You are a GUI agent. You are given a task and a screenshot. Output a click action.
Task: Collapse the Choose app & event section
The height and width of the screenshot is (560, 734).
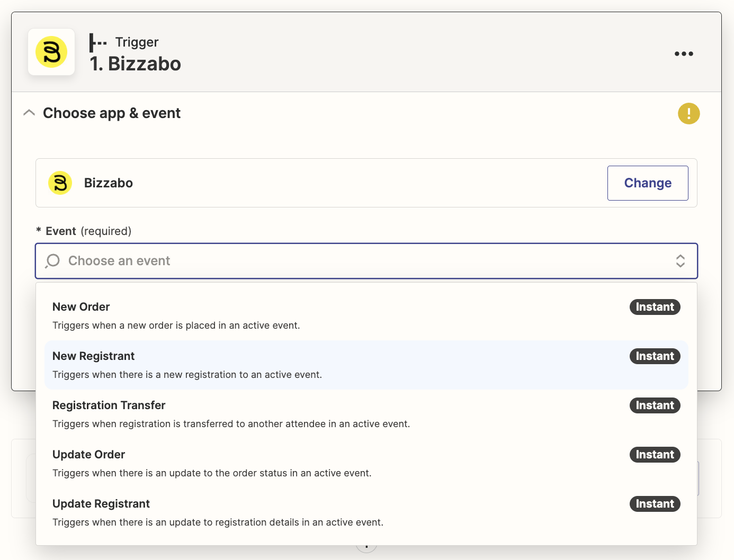click(29, 113)
